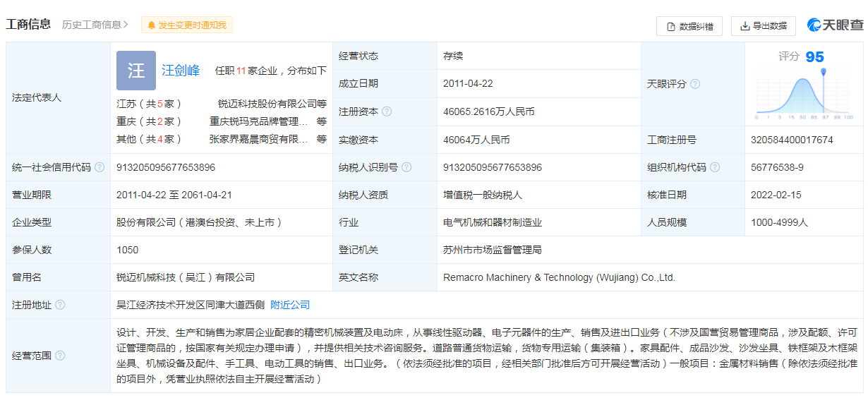Viewport: 868px width, 405px height.
Task: Open legal representative 汪剑峰 profile
Action: pyautogui.click(x=181, y=71)
